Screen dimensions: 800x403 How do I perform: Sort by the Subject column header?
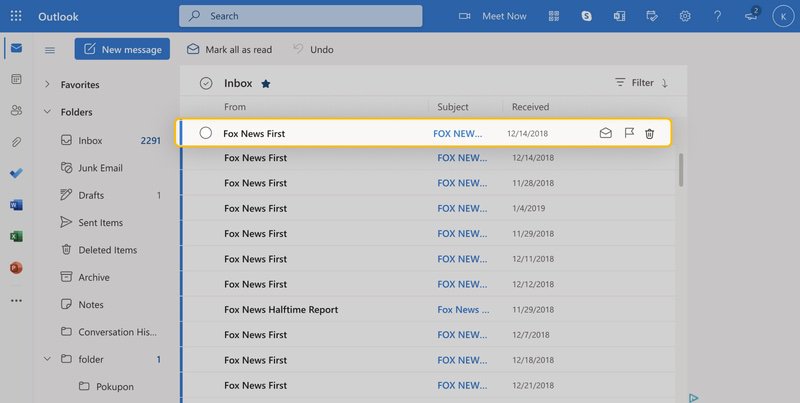pos(453,107)
